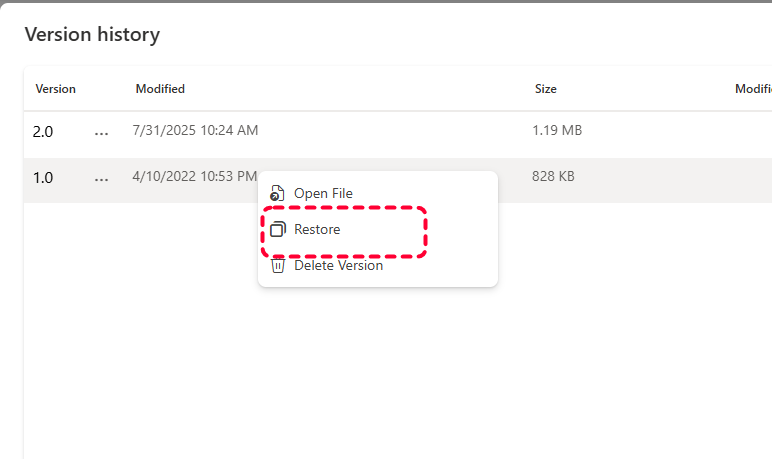Image resolution: width=772 pixels, height=459 pixels.
Task: Open the 4/10/2022 10:53 PM version
Action: click(x=194, y=176)
